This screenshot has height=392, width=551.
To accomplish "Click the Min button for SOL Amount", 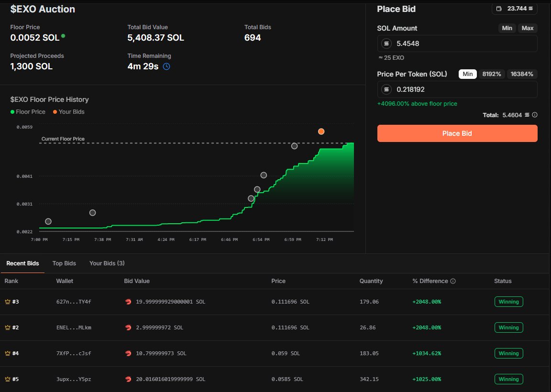I will (x=507, y=28).
